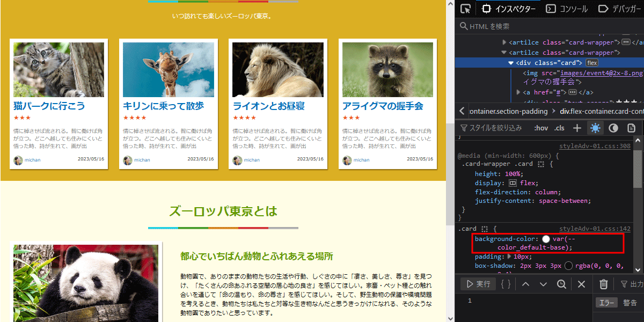Select breadcrumb container.section-padding
Screen dimensions: 644x322
coord(508,111)
